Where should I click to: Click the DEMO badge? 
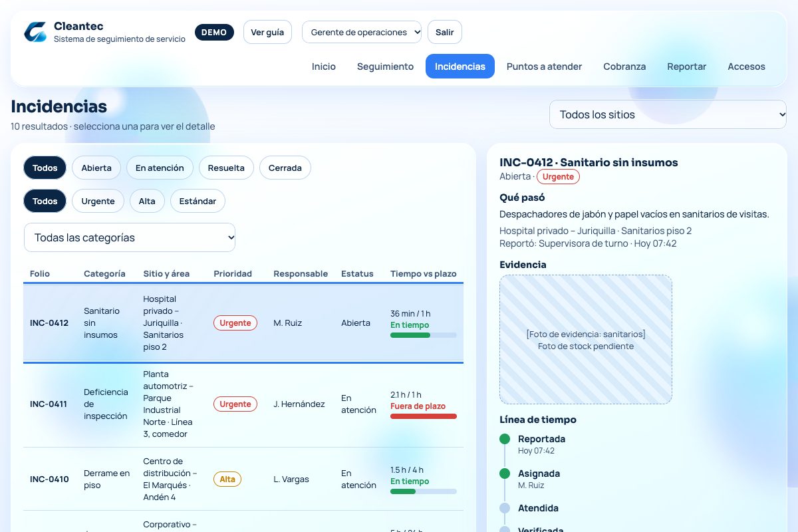coord(214,32)
